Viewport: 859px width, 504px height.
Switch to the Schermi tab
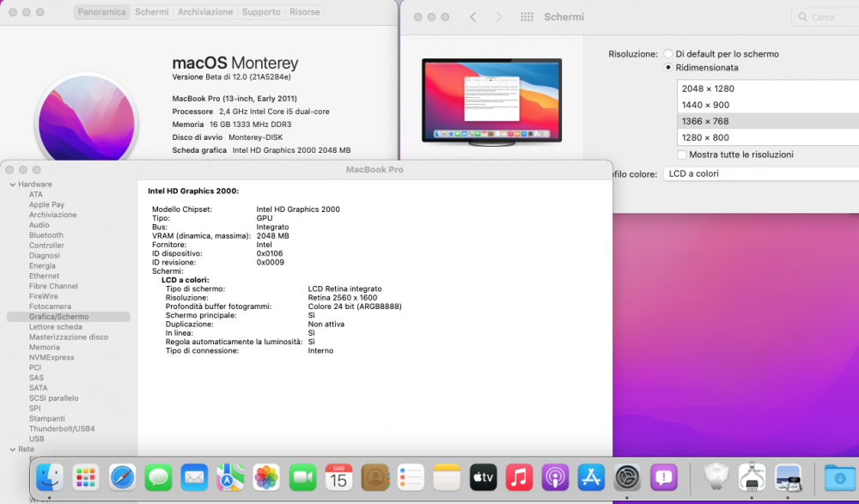(152, 11)
